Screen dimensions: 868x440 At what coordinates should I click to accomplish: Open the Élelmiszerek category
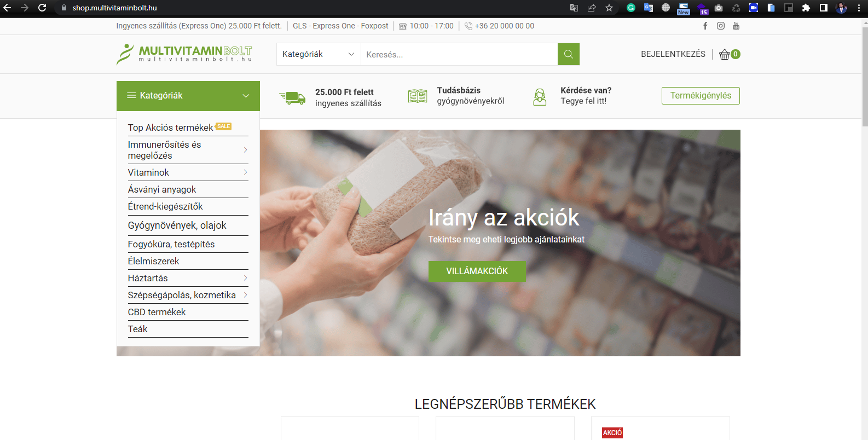[x=154, y=261]
